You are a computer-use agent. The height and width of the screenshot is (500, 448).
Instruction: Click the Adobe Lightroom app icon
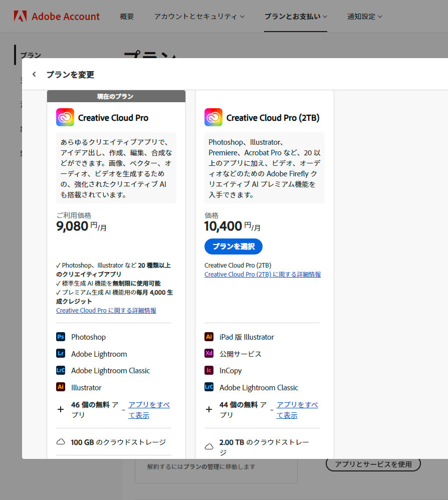pyautogui.click(x=61, y=353)
